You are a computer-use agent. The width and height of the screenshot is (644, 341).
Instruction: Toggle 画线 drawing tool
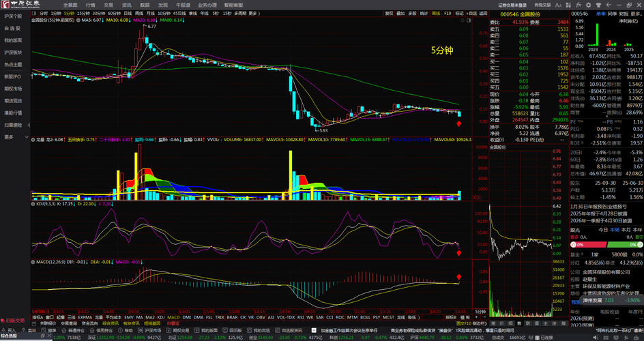(436, 13)
